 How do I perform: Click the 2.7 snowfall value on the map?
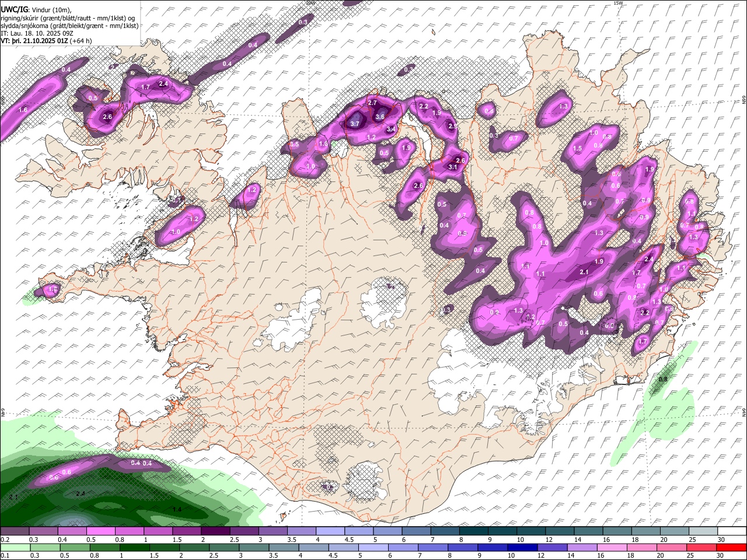tap(373, 103)
